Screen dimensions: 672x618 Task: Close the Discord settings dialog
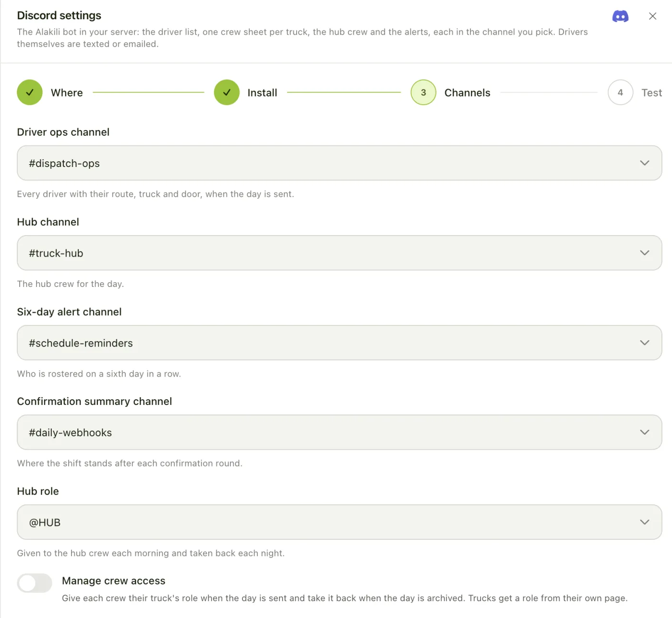tap(652, 16)
